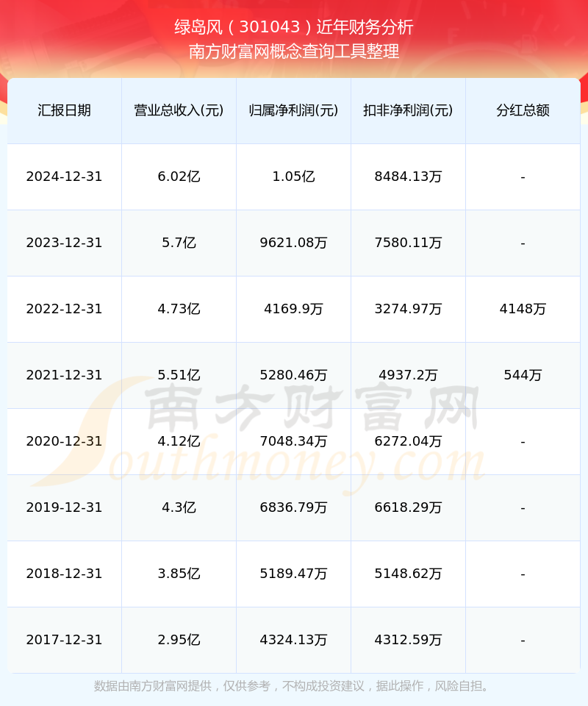Click the 分红总额 column header
Screen dimensions: 588x706
point(523,110)
